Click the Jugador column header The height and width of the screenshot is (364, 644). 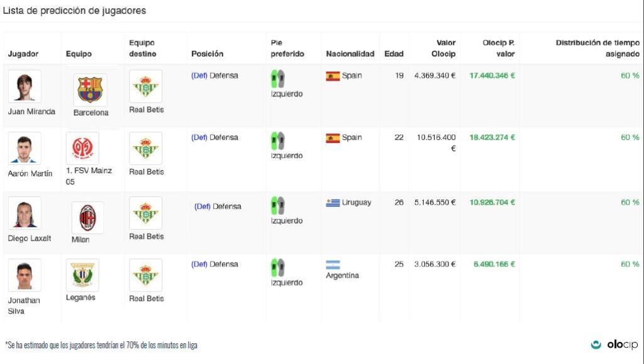tap(23, 54)
